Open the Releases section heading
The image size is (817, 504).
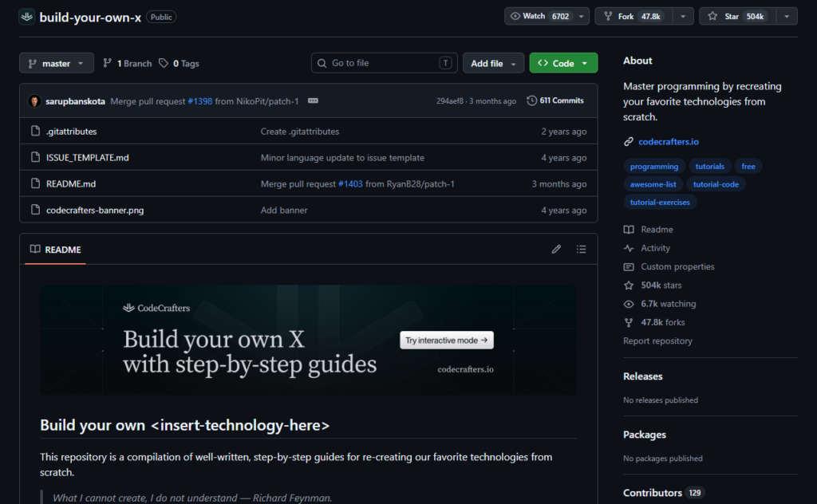[642, 376]
